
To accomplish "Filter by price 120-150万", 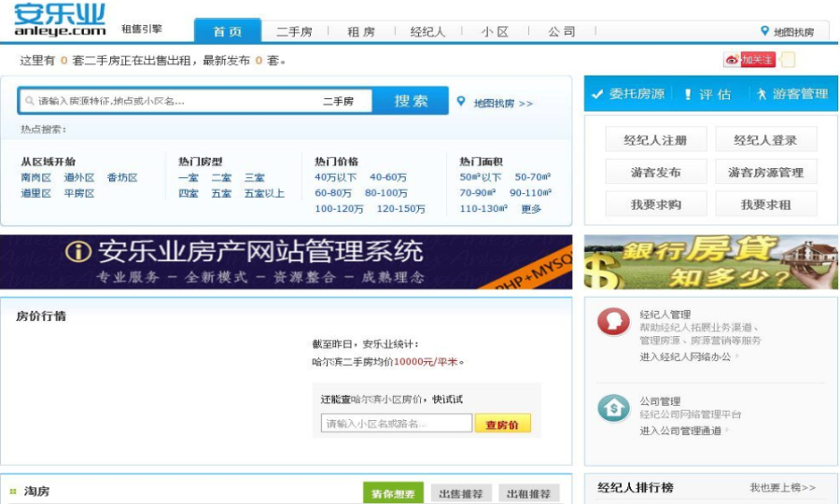I will click(400, 209).
